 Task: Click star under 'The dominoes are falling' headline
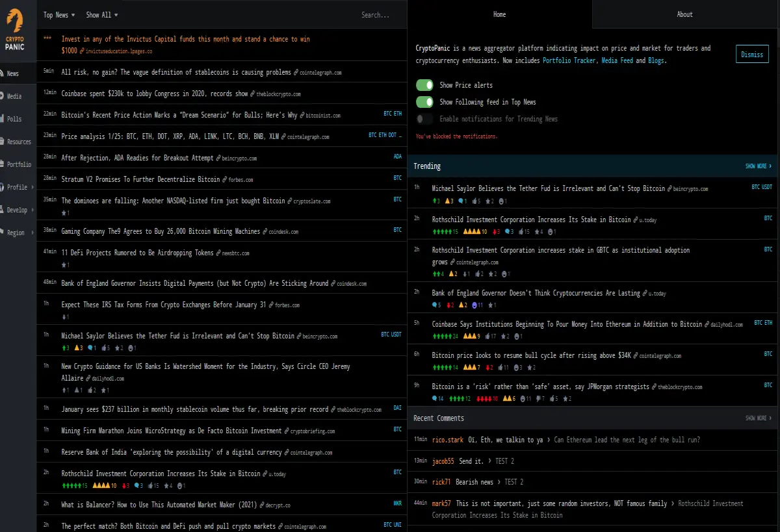pos(64,213)
